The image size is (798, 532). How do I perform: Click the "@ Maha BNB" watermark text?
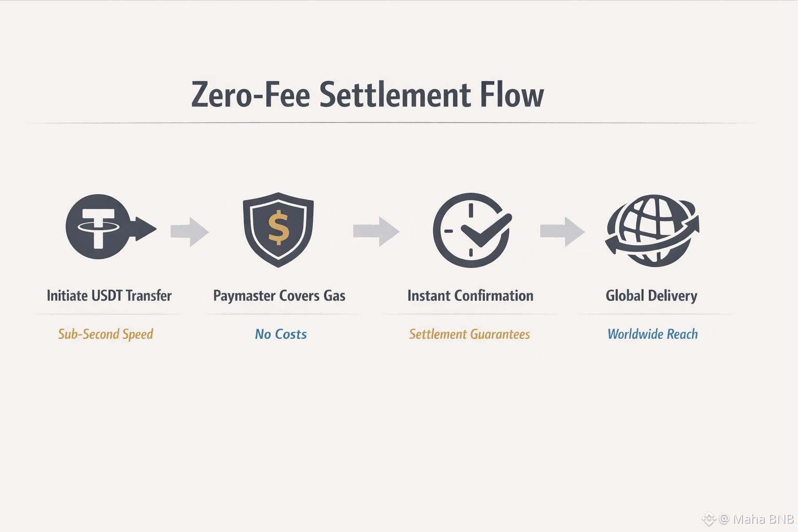[x=756, y=518]
